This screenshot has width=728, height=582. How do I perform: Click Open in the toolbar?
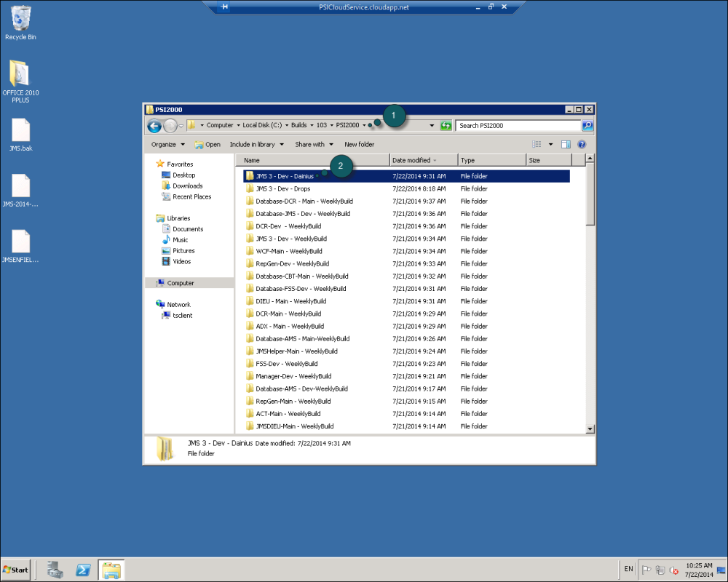coord(207,144)
